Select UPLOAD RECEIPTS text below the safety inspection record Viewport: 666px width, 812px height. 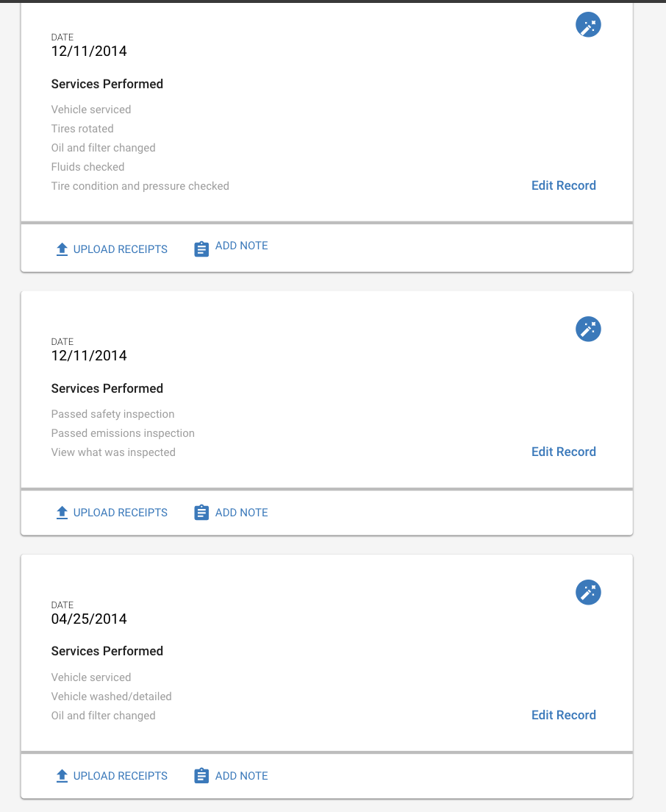coord(120,512)
